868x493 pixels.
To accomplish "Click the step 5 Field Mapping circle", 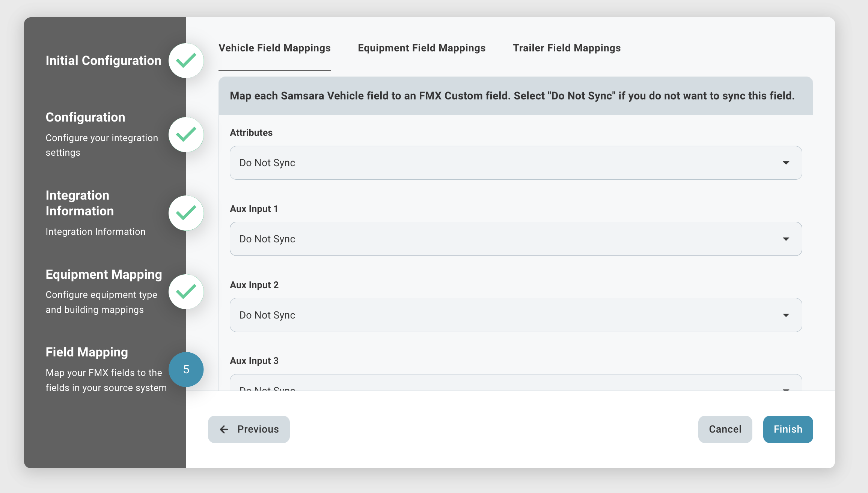I will pyautogui.click(x=186, y=369).
